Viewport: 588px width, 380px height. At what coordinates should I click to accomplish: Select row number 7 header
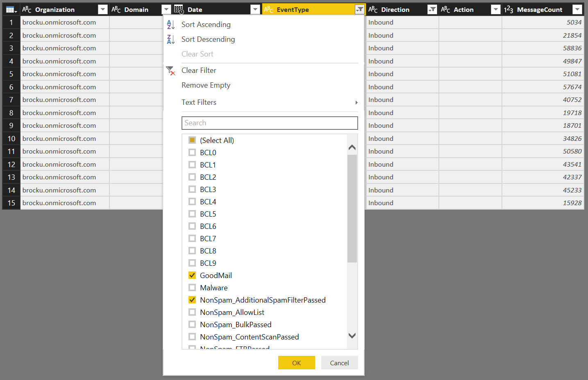pyautogui.click(x=11, y=100)
